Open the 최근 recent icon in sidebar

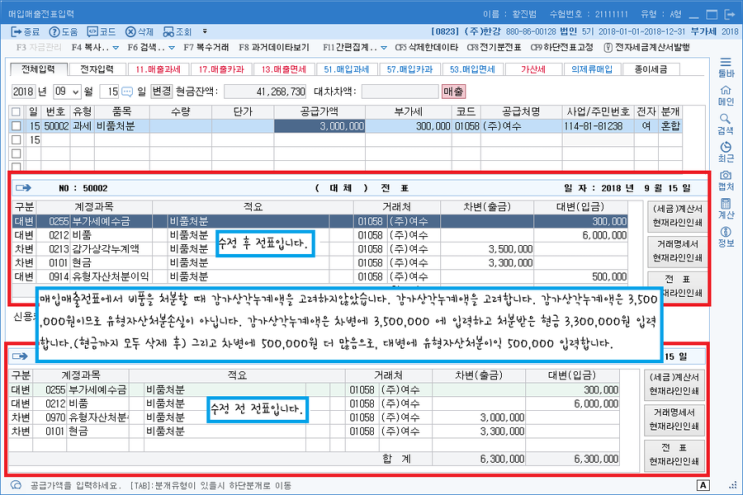[725, 147]
